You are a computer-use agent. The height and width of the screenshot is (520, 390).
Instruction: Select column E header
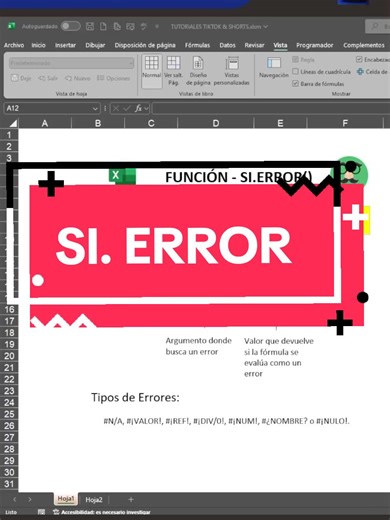coord(280,123)
